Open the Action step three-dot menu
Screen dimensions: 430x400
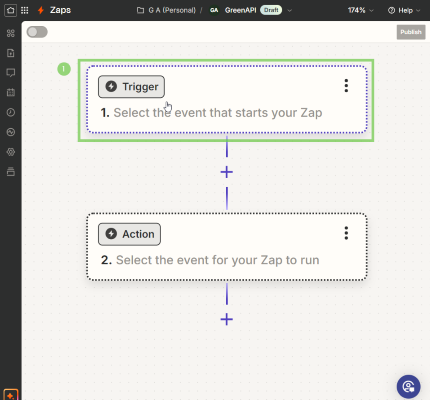point(346,233)
